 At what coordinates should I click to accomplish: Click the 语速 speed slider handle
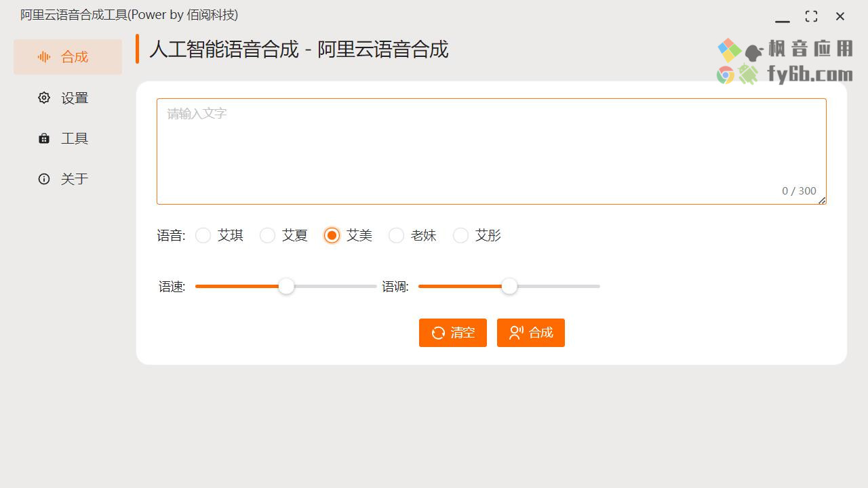click(287, 286)
